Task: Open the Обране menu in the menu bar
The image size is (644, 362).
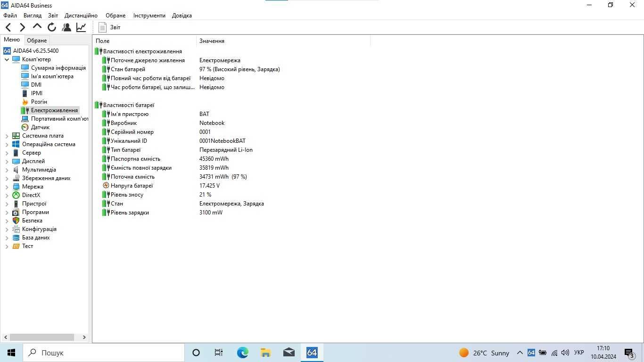Action: tap(116, 16)
